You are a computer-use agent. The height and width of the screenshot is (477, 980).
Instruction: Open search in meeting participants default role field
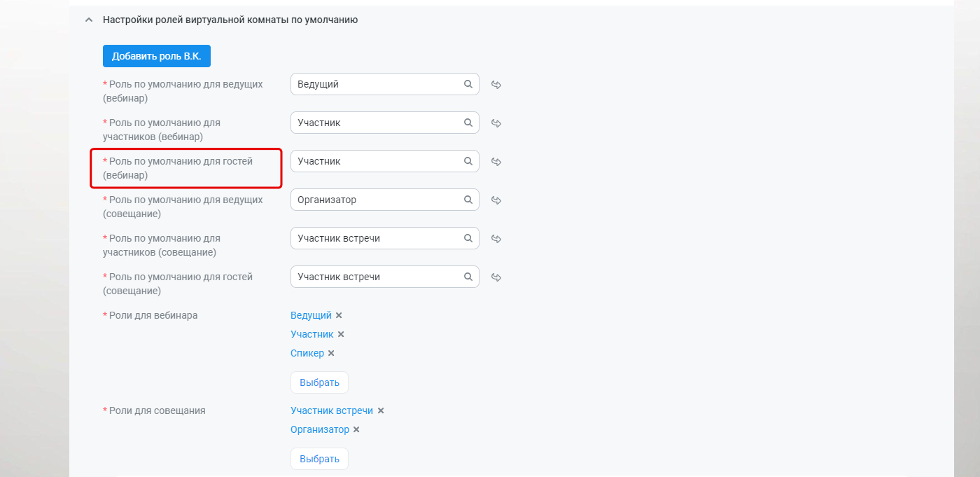[x=468, y=238]
